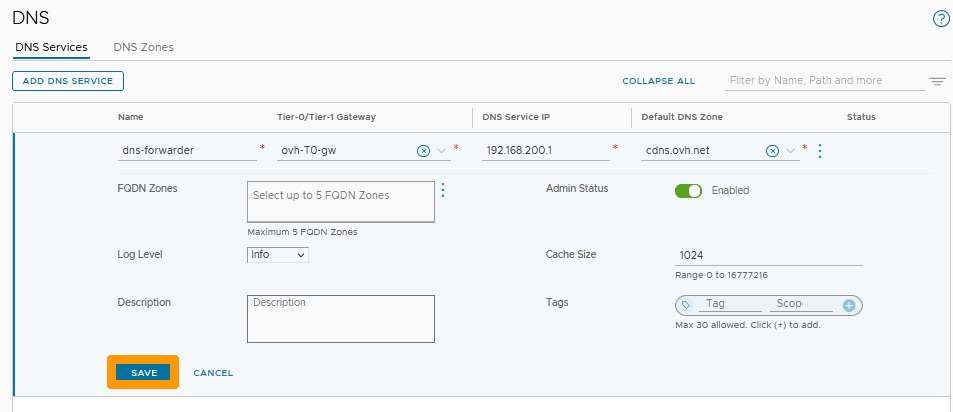953x412 pixels.
Task: Open FQDN Zones options three-dot menu
Action: point(442,190)
